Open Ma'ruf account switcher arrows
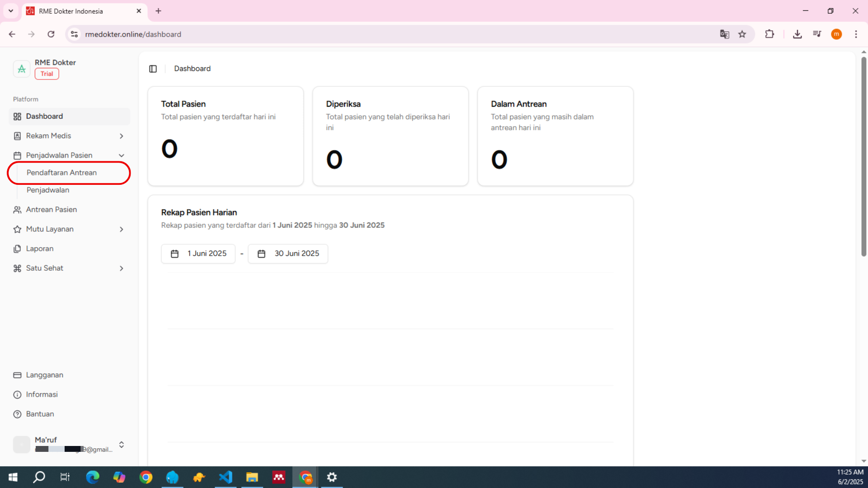The height and width of the screenshot is (488, 868). point(121,445)
